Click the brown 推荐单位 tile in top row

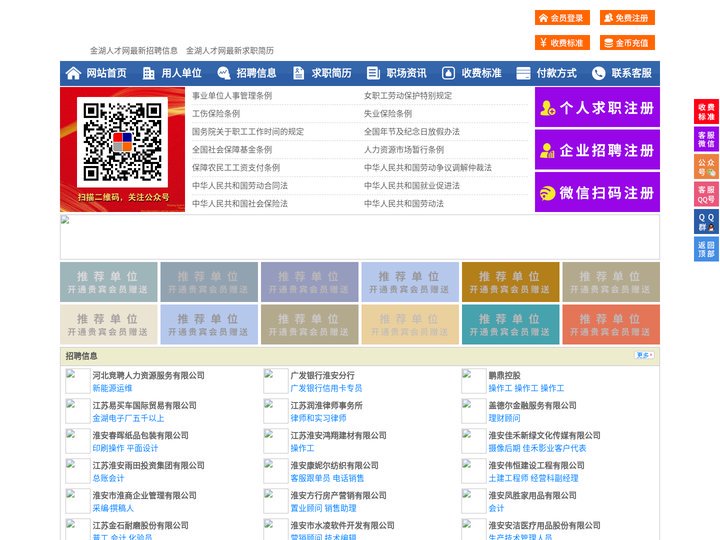pyautogui.click(x=510, y=282)
